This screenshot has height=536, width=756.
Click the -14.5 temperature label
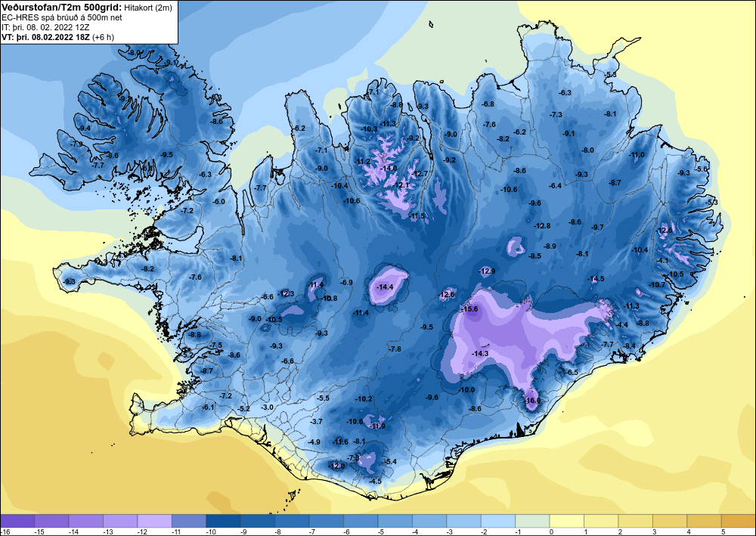(x=596, y=279)
